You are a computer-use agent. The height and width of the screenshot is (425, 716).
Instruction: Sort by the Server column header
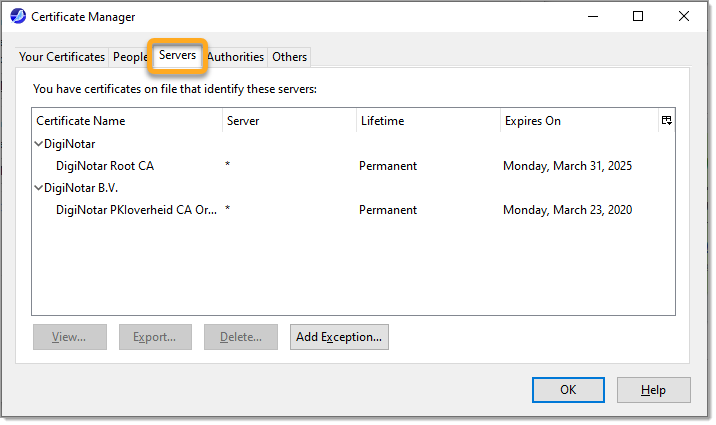pos(288,121)
